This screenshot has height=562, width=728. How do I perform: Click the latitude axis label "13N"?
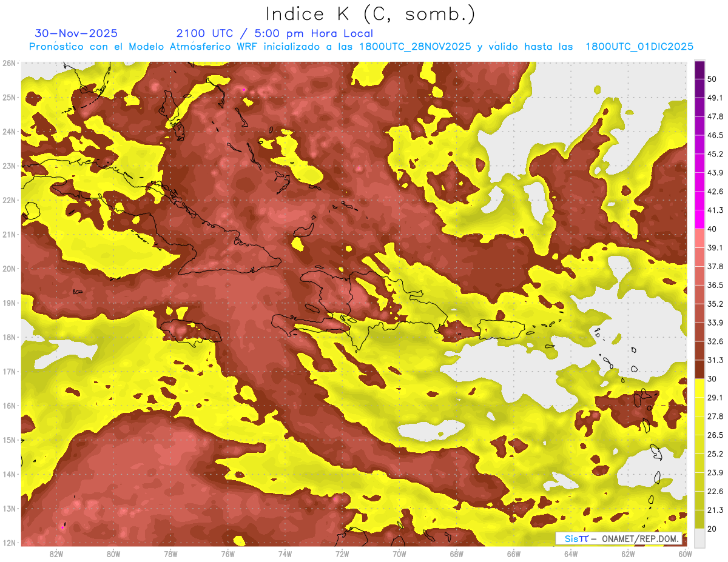[8, 509]
